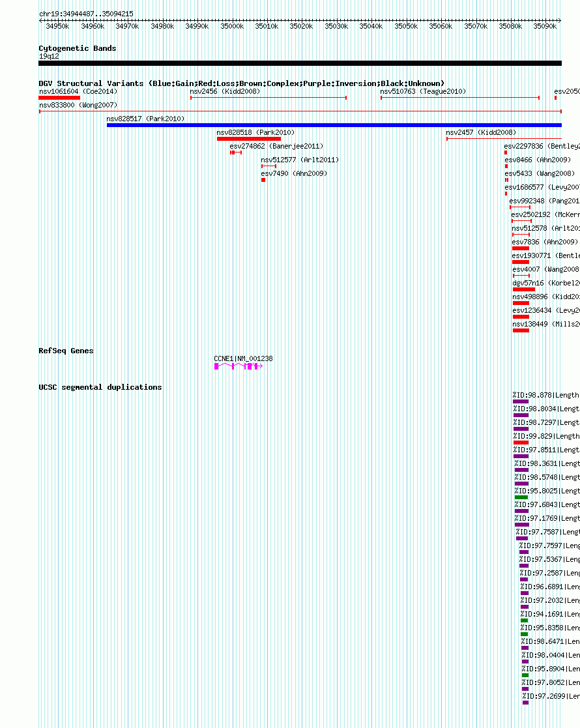Click the CCNE1 magenta gene model glyph
This screenshot has height=728, width=580.
[239, 366]
